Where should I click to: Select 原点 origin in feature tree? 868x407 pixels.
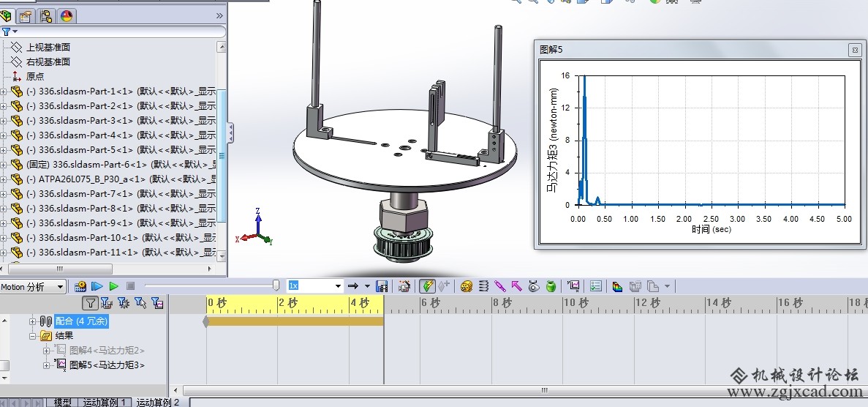tap(35, 77)
